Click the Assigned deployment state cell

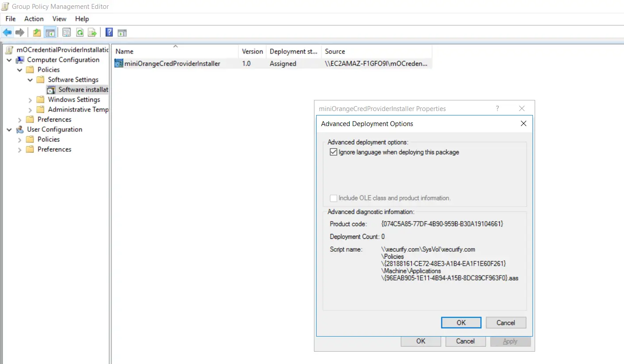283,64
